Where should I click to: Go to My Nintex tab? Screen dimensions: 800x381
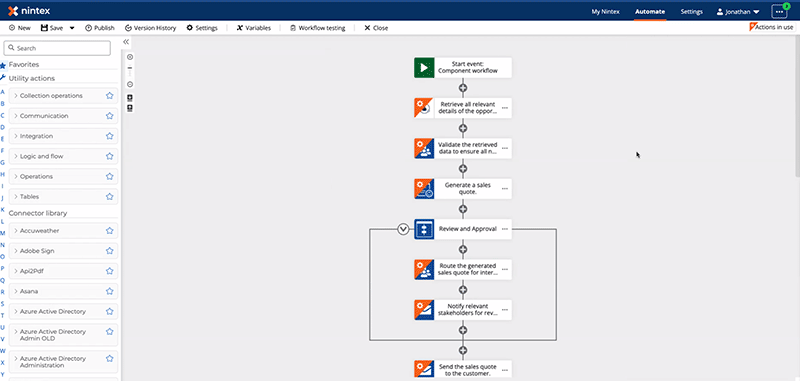[606, 11]
